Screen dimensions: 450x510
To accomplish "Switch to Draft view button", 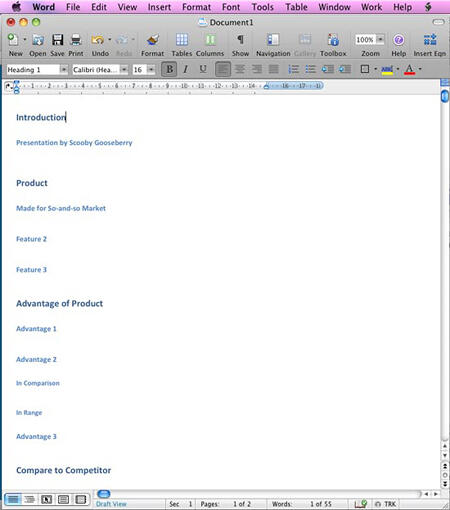I will pyautogui.click(x=13, y=499).
